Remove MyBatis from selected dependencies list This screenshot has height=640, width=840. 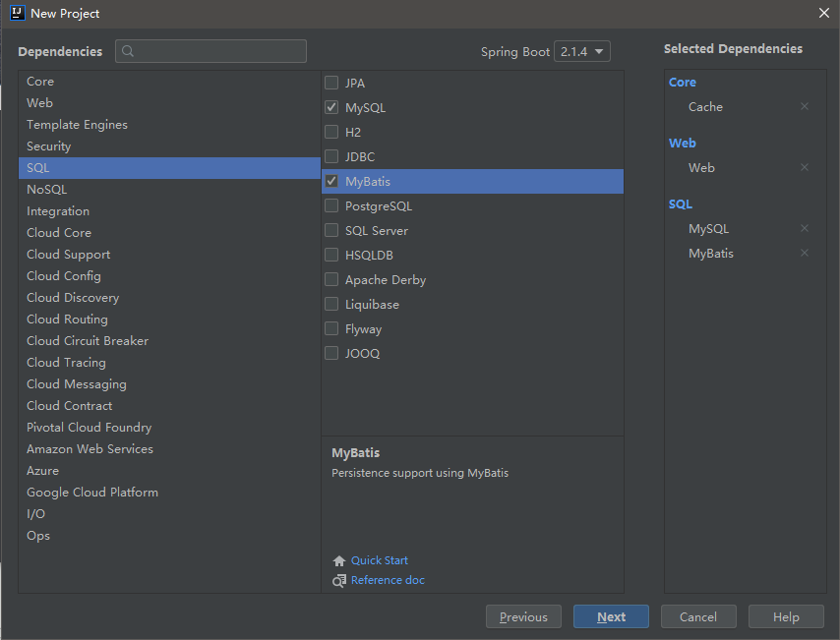[x=805, y=253]
